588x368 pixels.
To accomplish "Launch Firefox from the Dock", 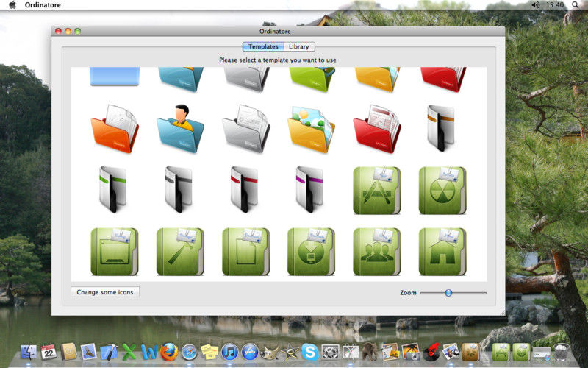I will [169, 353].
